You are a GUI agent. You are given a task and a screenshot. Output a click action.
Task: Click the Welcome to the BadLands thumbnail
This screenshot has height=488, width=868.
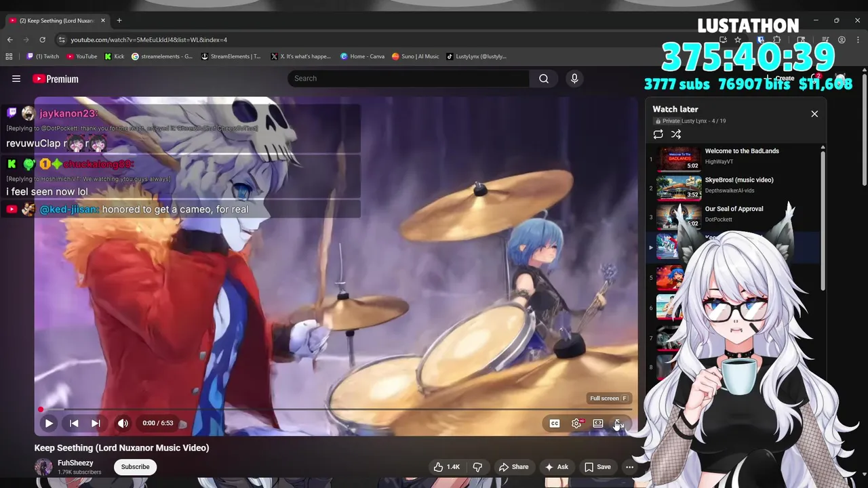679,159
